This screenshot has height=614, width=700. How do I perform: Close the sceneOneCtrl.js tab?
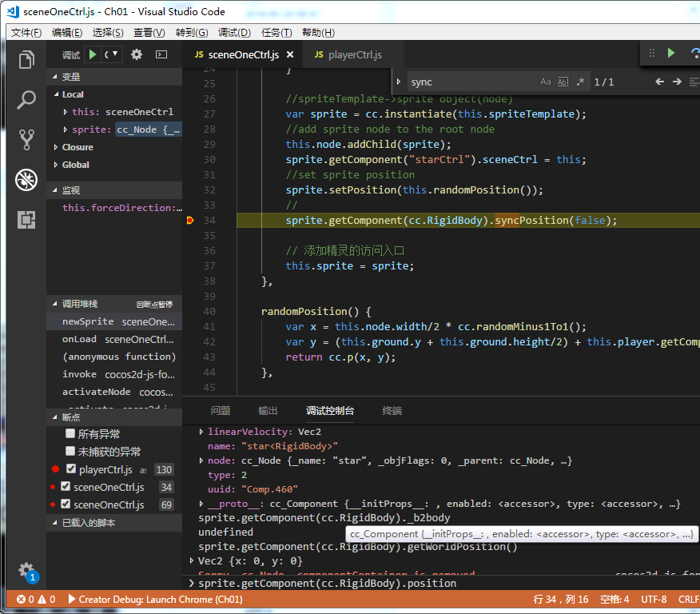pyautogui.click(x=290, y=55)
